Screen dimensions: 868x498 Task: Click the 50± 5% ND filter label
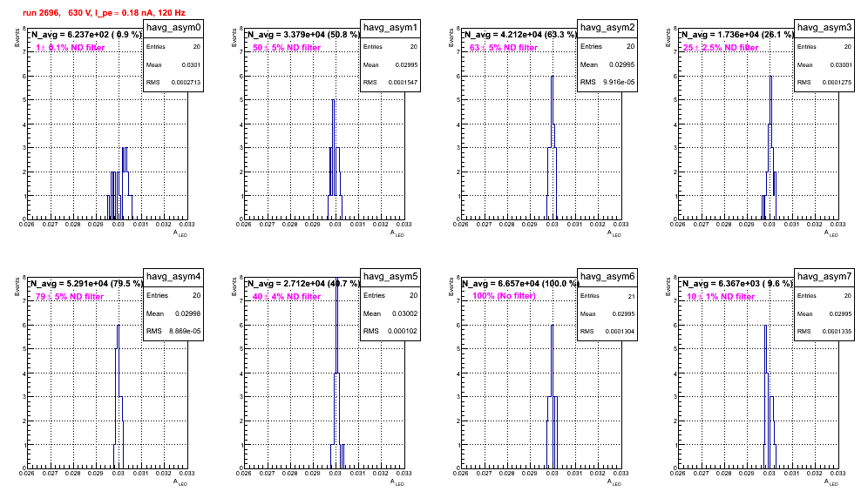(x=287, y=48)
